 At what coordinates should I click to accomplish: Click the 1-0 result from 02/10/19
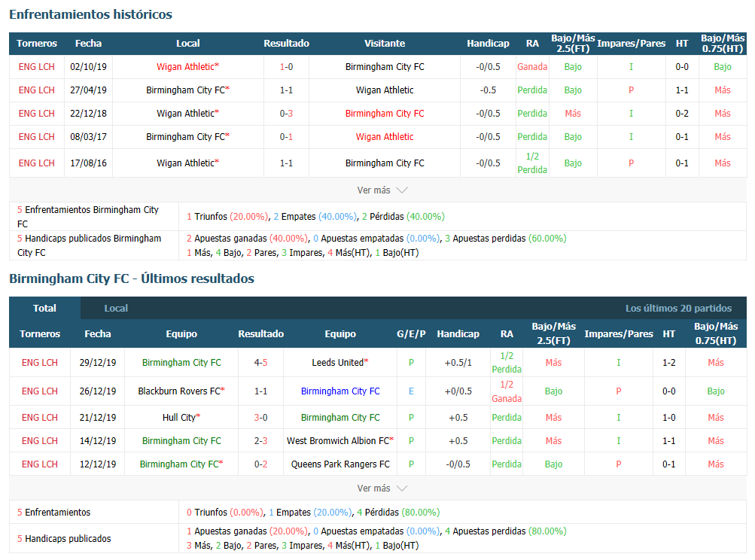[287, 67]
